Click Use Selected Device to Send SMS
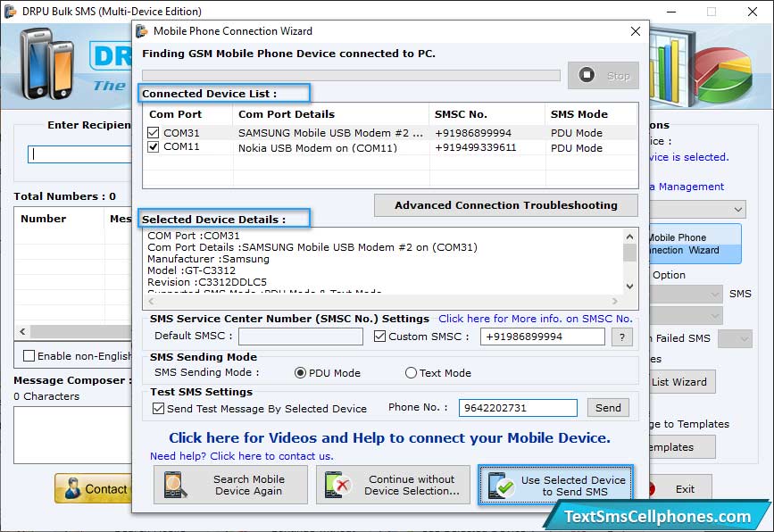Screen dimensions: 774x532 555,485
